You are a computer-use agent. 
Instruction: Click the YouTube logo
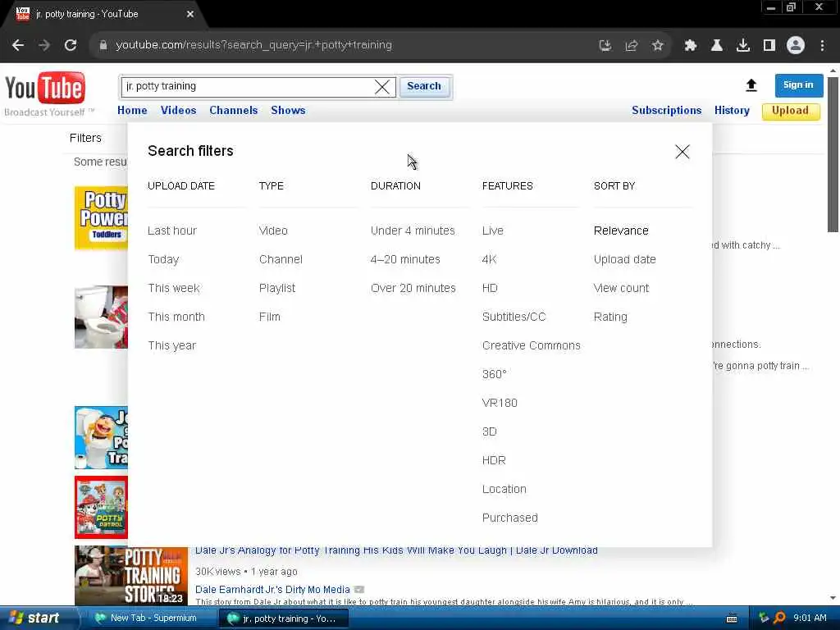coord(44,88)
